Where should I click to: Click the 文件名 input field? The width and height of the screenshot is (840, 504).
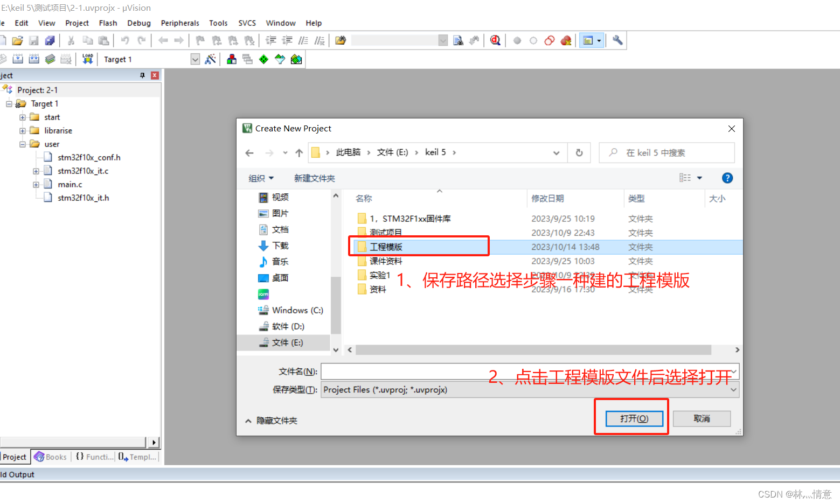pyautogui.click(x=530, y=372)
